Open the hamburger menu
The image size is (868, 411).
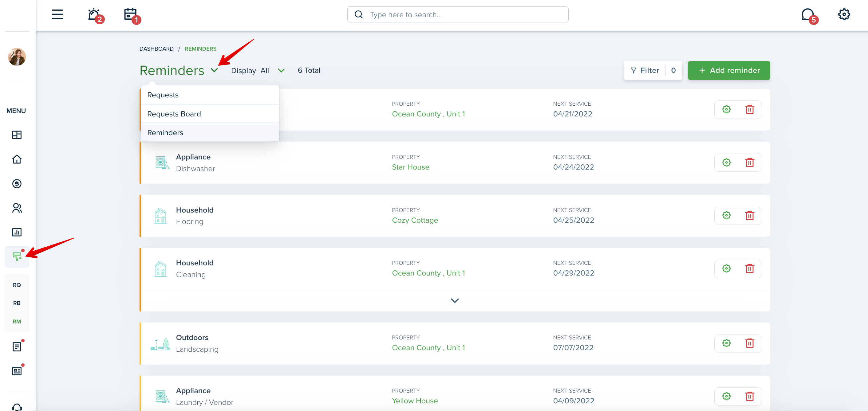click(x=57, y=14)
